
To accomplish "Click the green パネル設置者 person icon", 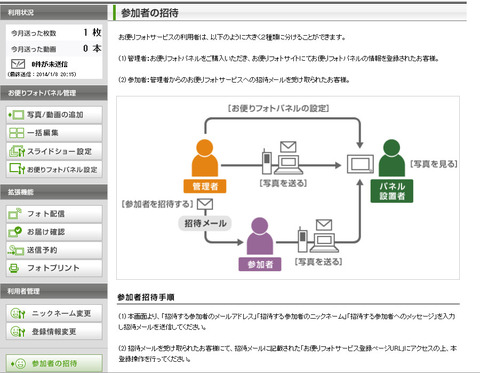I will [x=392, y=158].
